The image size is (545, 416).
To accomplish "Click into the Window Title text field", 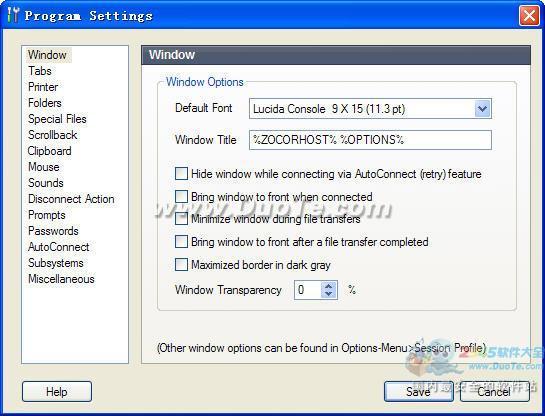I will click(x=370, y=140).
